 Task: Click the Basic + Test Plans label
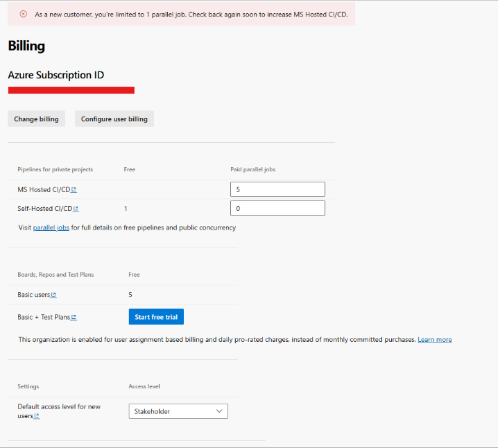(44, 317)
